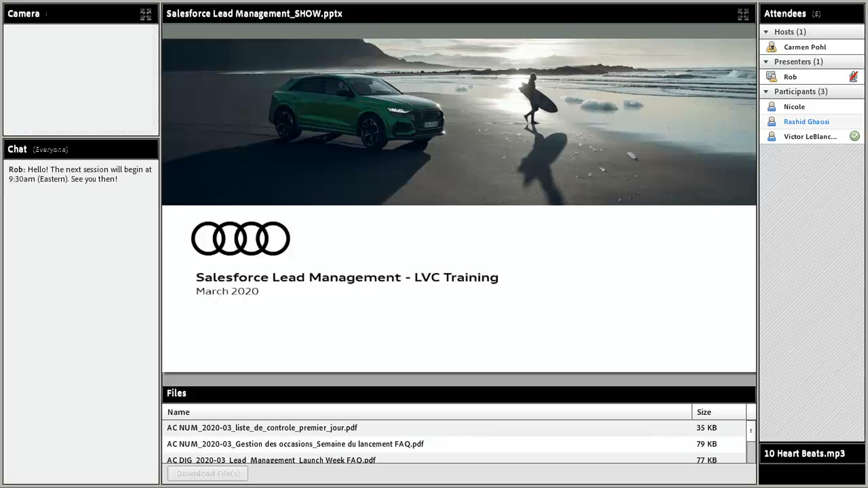This screenshot has width=868, height=488.
Task: Select the Lead_Management_Launch Week FAQ pdf file
Action: pos(454,459)
